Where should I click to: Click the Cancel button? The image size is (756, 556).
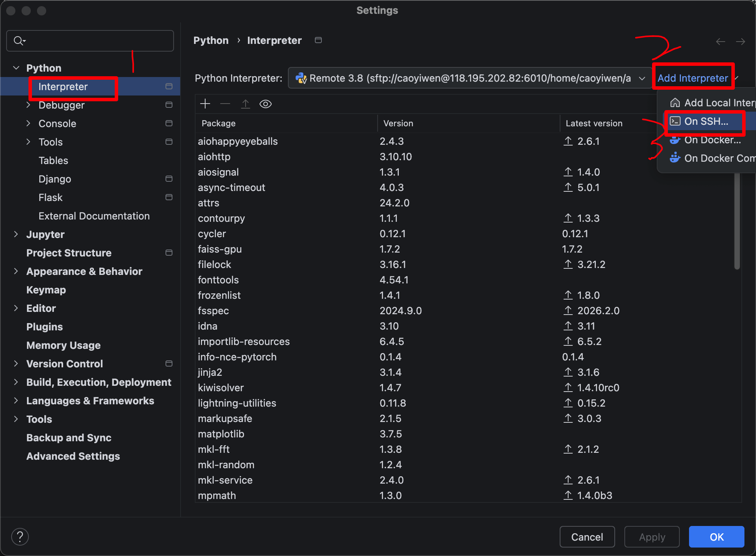click(587, 537)
